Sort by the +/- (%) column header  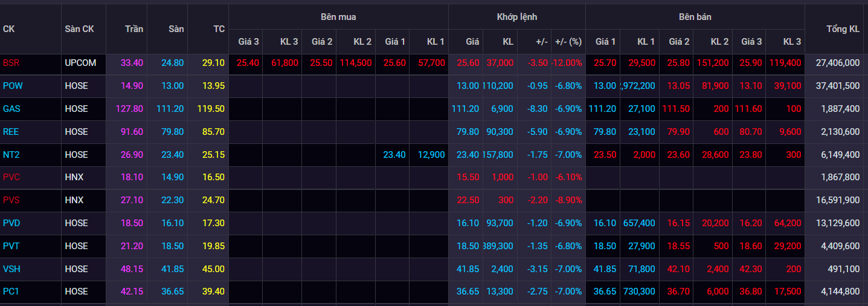[x=568, y=42]
